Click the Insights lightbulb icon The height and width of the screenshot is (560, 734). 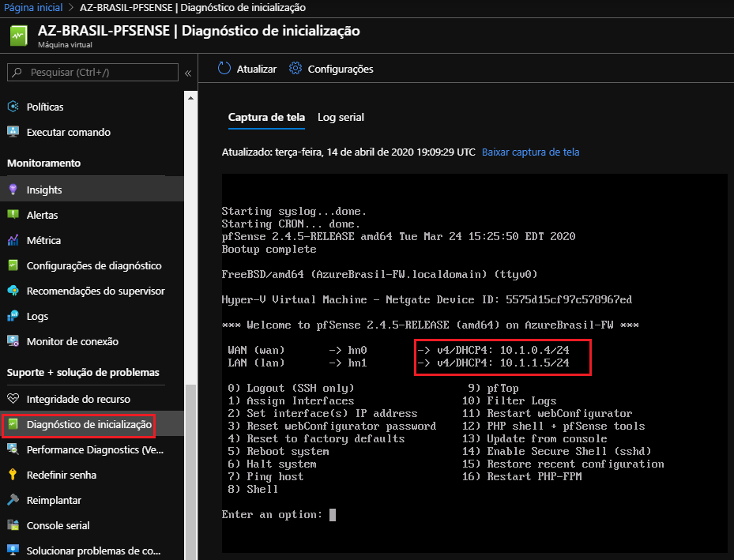coord(13,189)
